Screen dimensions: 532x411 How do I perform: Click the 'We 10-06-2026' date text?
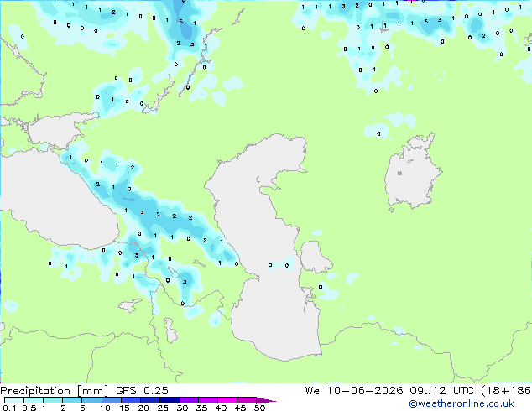(x=354, y=391)
